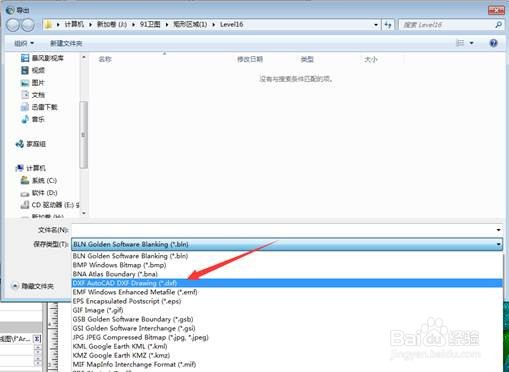
Task: Open 音乐 library in the sidebar
Action: point(33,119)
